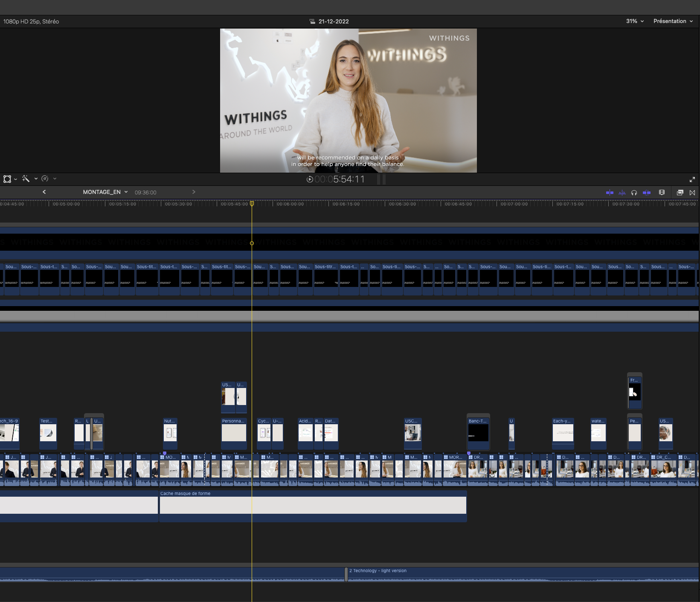Screen dimensions: 700x602
Task: Select the Cyc... connected clip
Action: coord(264,433)
